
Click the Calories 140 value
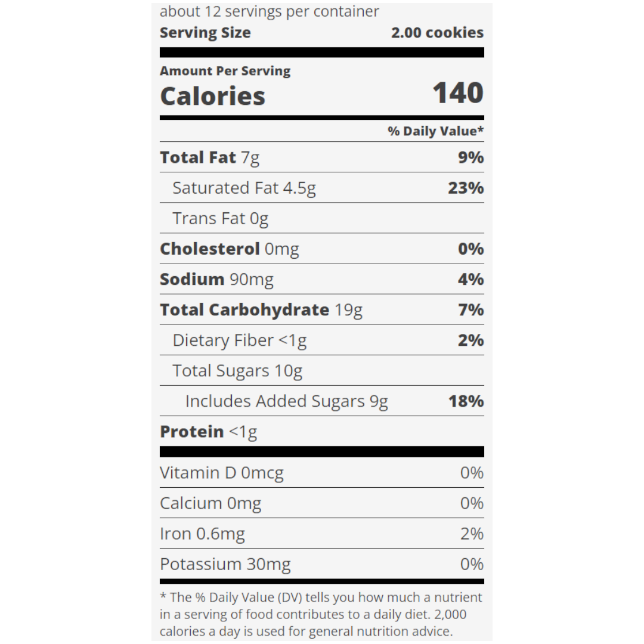point(457,94)
